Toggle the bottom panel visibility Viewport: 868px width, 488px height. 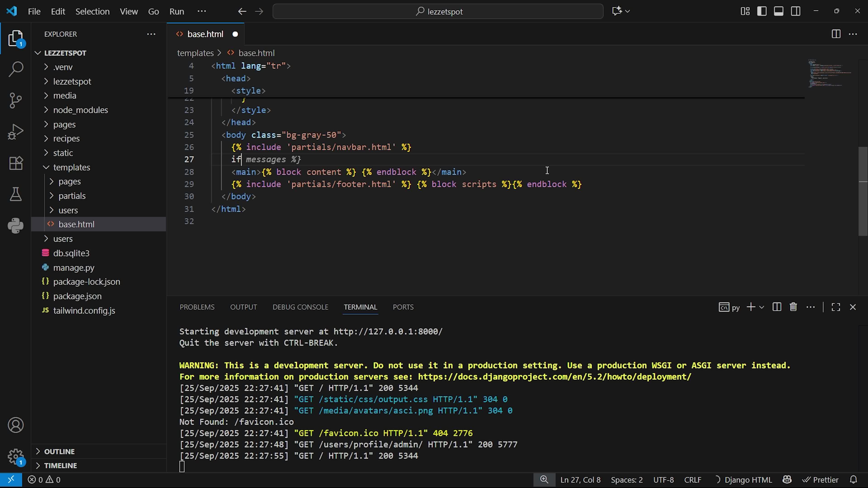click(778, 12)
